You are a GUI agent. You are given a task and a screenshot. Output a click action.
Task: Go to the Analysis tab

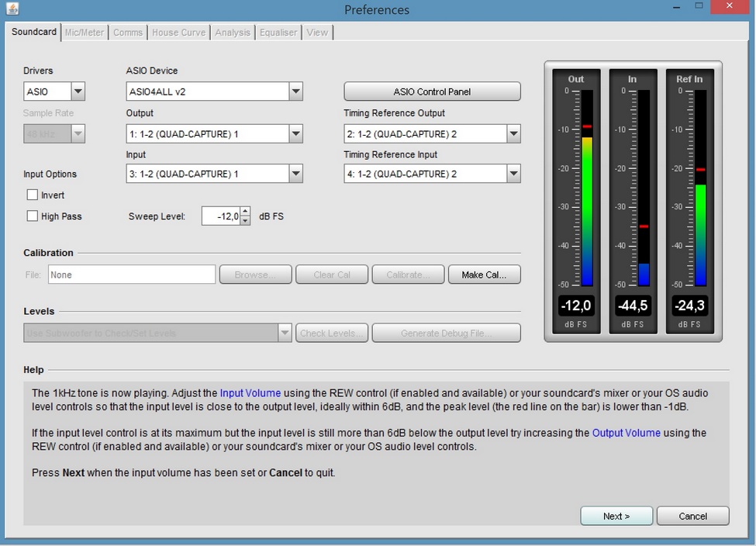(233, 33)
